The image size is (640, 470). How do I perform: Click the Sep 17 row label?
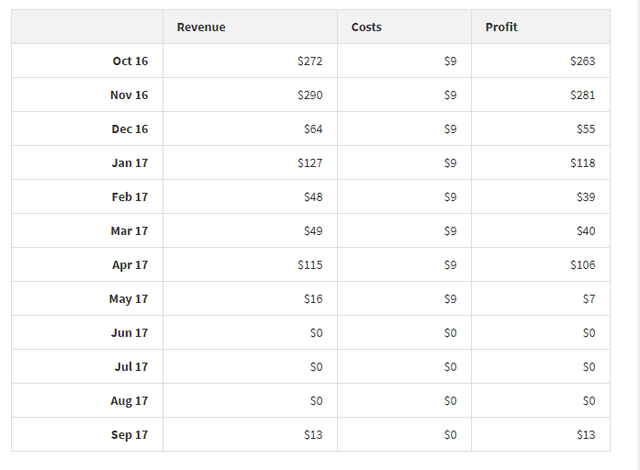point(130,435)
